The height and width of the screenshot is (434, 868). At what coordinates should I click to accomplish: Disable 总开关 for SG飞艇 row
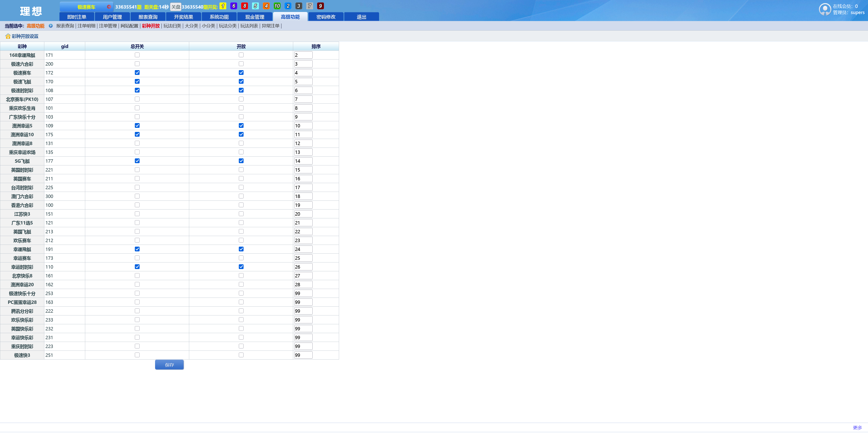pyautogui.click(x=137, y=161)
